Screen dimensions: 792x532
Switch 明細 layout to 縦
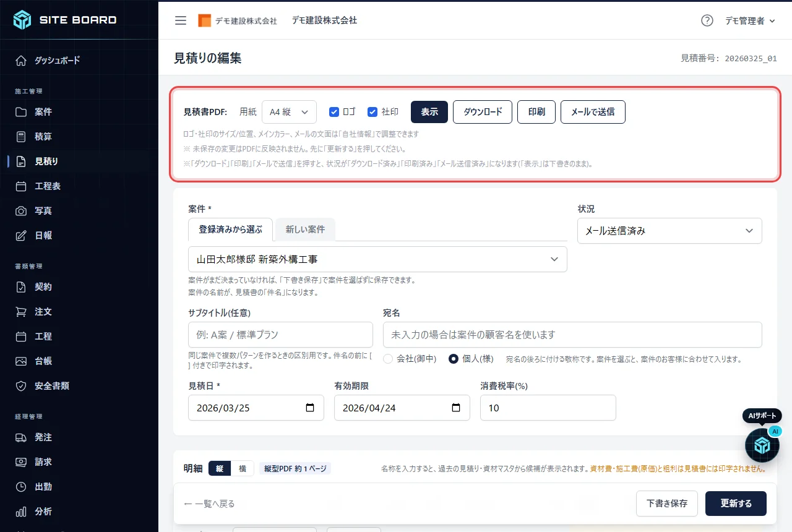(x=220, y=469)
